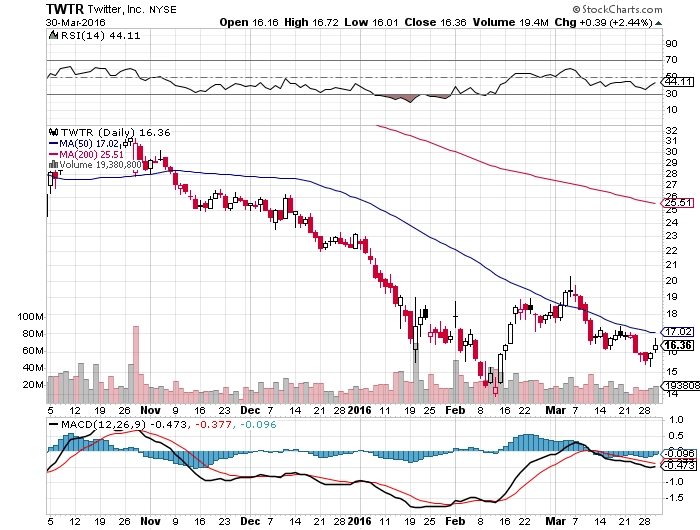Image resolution: width=700 pixels, height=530 pixels.
Task: Click the tallest volume bar in late October
Action: pos(136,364)
